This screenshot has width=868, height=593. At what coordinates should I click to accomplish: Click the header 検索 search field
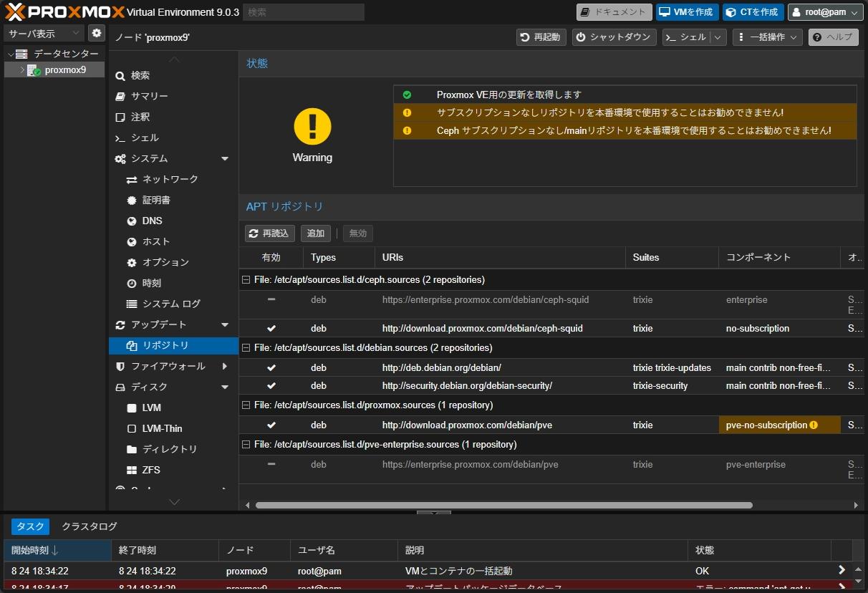pos(304,12)
